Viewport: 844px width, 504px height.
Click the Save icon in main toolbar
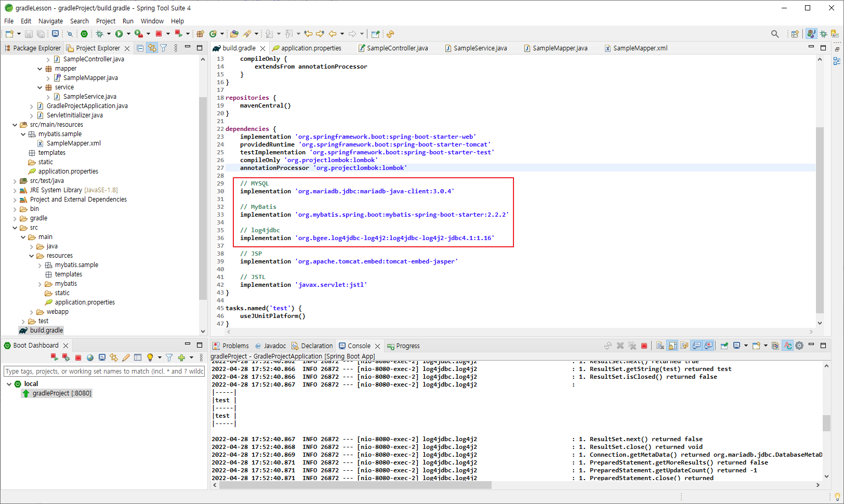click(x=29, y=34)
